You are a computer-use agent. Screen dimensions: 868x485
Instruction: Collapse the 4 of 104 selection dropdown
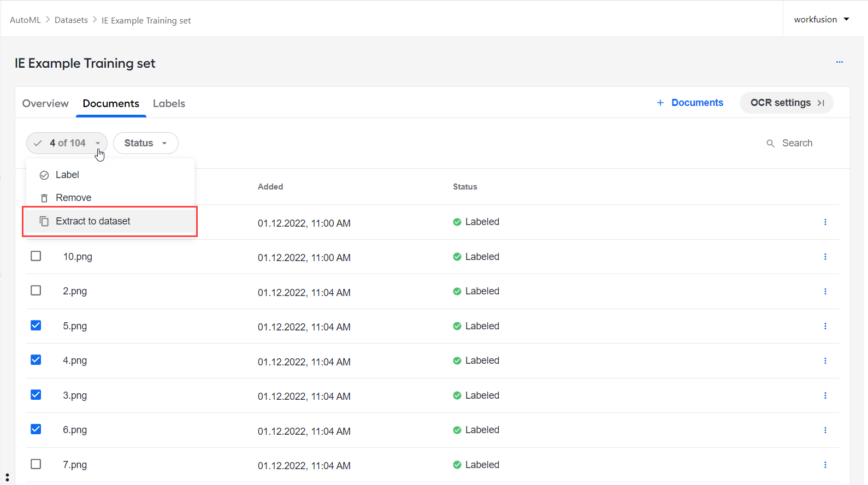pos(67,143)
